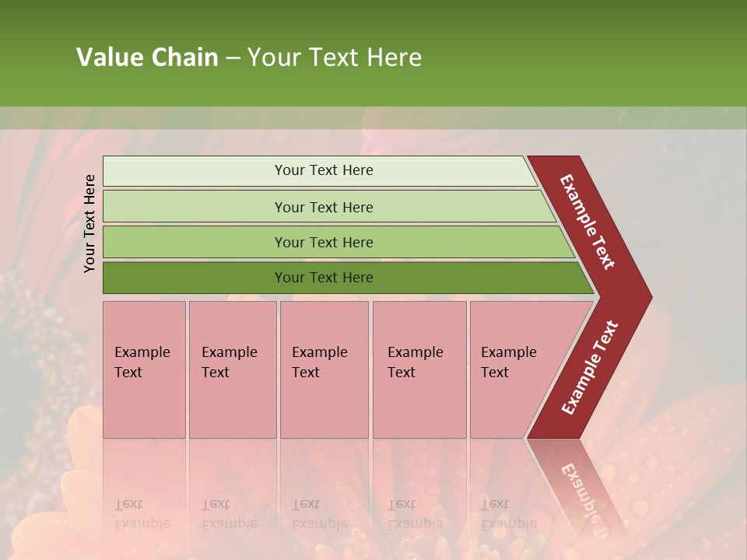Click reflected red chevron at bottom
This screenshot has height=560, width=747.
580,486
